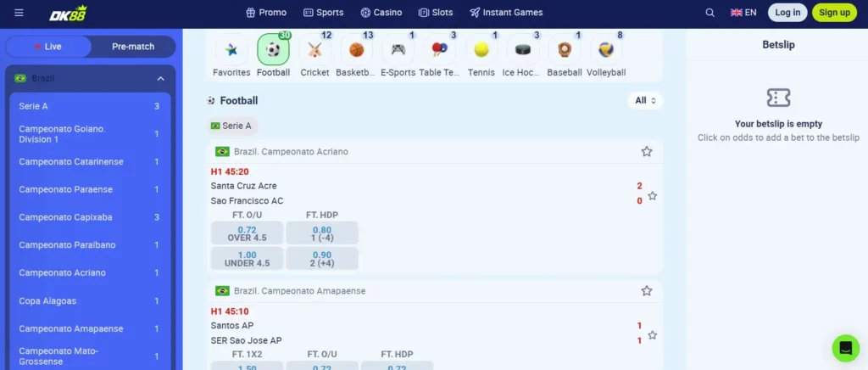This screenshot has height=370, width=868.
Task: Open the Promo menu item
Action: point(266,12)
